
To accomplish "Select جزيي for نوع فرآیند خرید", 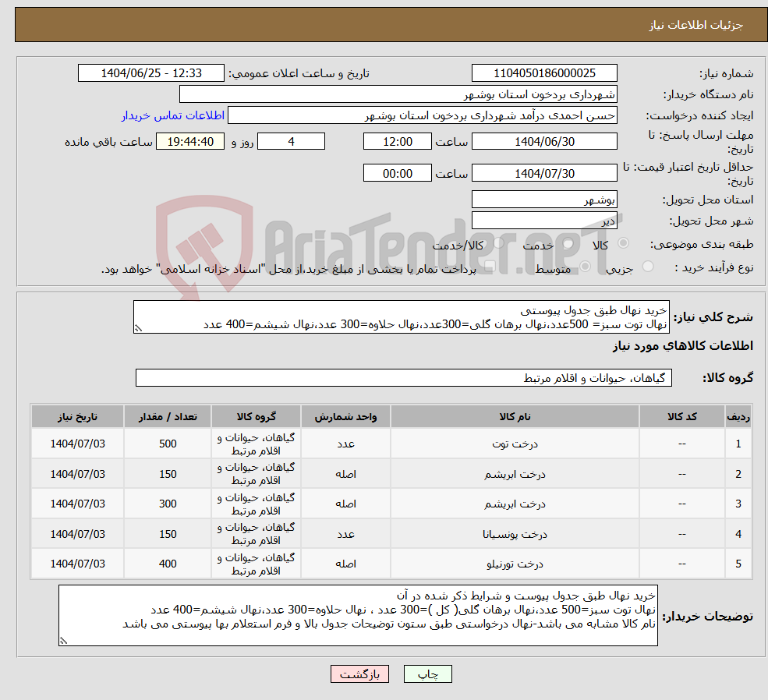I will pyautogui.click(x=647, y=266).
